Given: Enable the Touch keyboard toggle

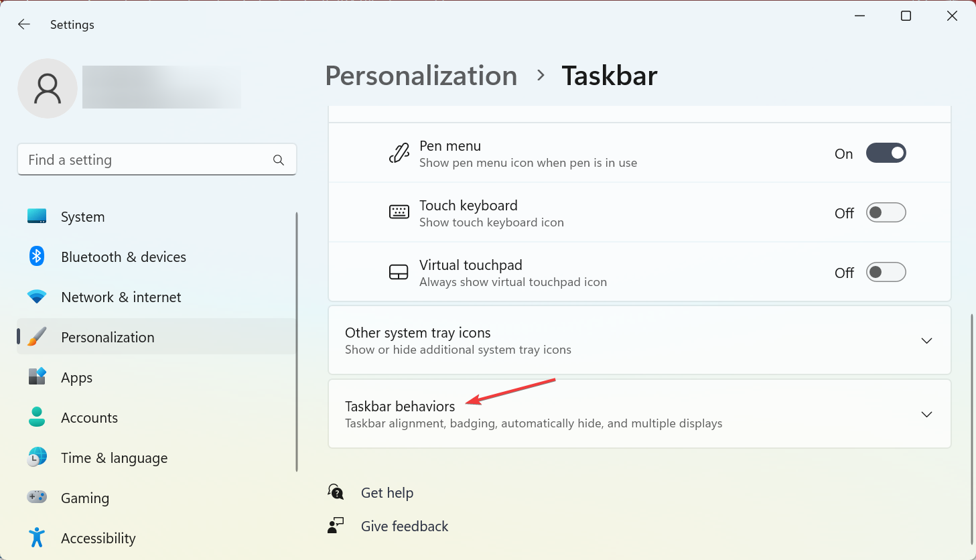Looking at the screenshot, I should [886, 213].
